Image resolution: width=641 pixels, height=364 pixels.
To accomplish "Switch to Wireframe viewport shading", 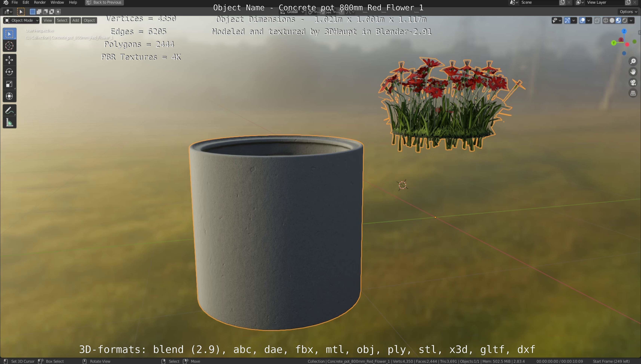I will point(606,21).
